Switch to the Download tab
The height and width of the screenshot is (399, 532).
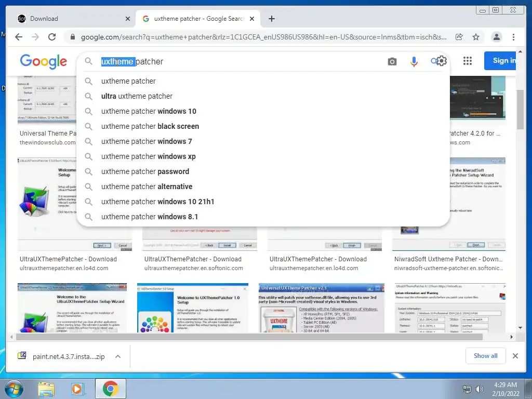click(71, 19)
